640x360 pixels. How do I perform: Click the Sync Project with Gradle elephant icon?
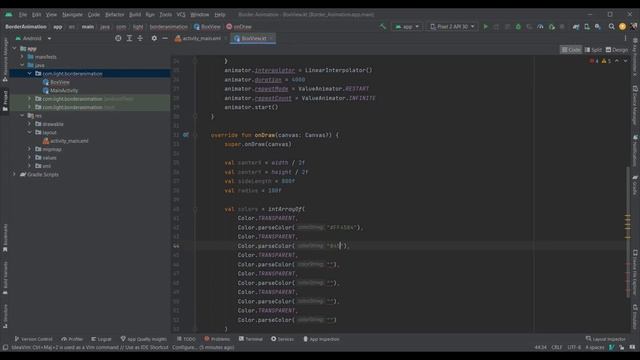[x=576, y=27]
